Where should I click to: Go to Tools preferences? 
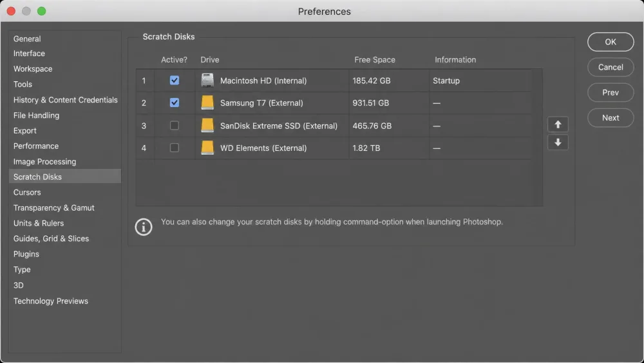23,84
